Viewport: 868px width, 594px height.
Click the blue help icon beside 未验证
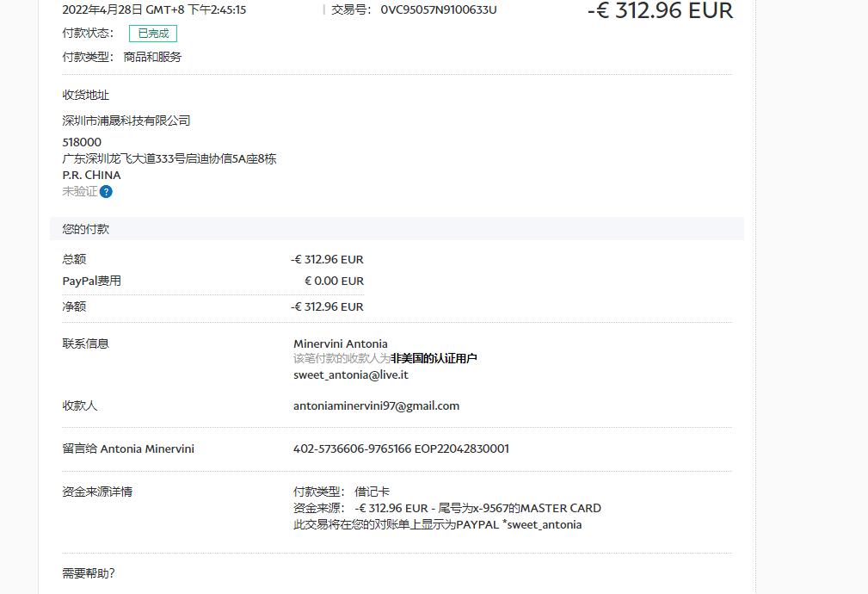[106, 191]
